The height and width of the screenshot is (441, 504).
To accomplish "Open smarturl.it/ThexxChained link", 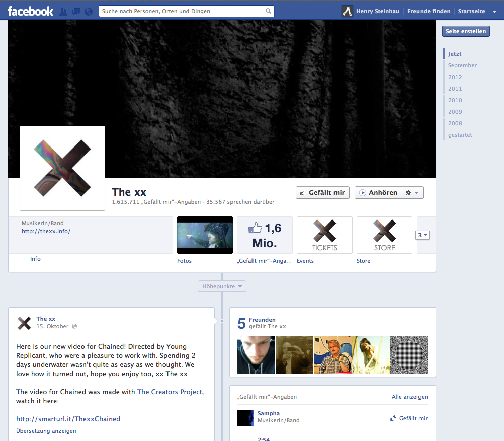I will (x=68, y=419).
